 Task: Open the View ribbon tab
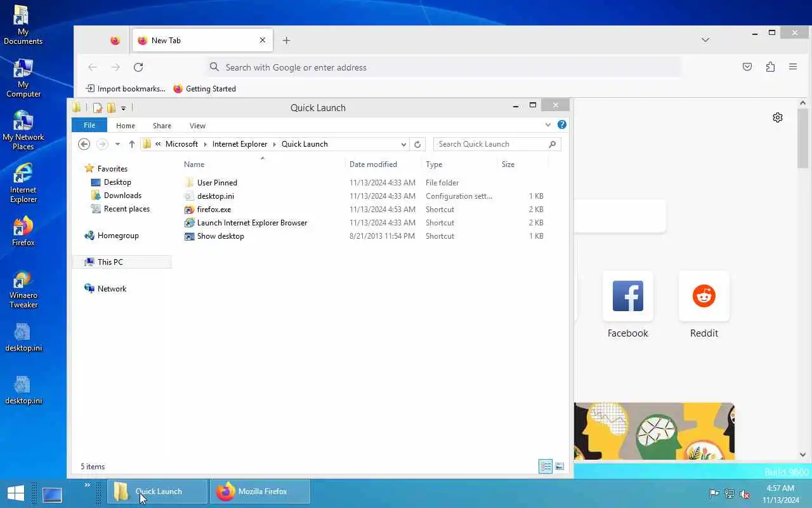click(197, 126)
